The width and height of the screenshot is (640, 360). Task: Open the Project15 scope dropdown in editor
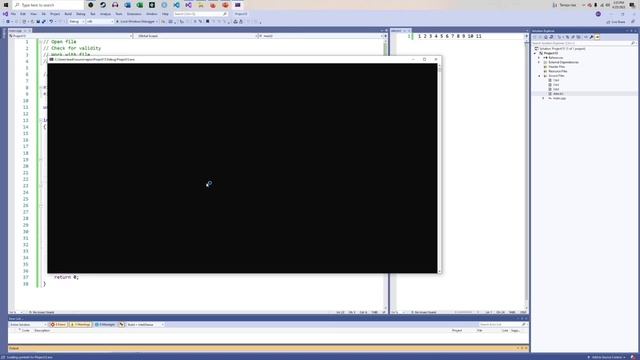pos(71,36)
